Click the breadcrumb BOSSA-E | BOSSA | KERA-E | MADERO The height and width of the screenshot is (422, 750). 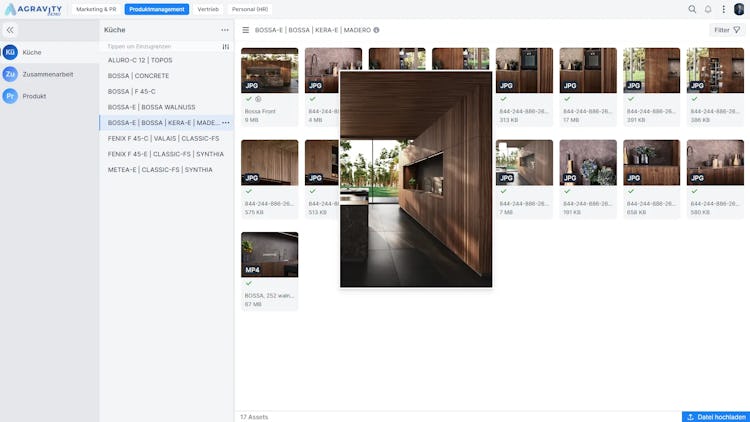[x=313, y=30]
